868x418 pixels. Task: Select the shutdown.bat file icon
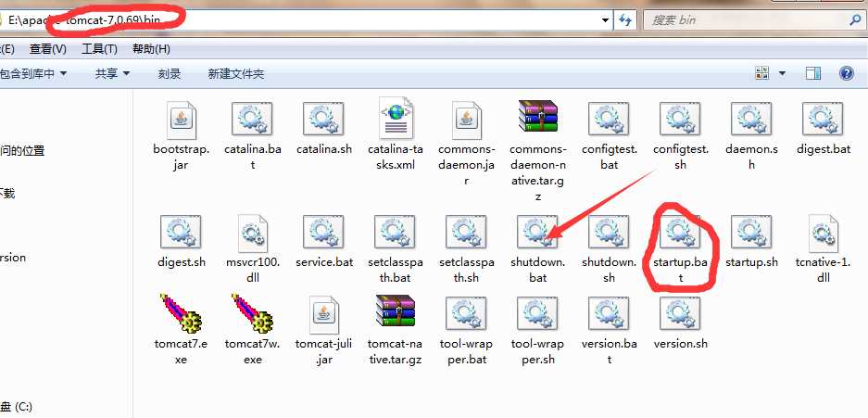click(x=537, y=232)
